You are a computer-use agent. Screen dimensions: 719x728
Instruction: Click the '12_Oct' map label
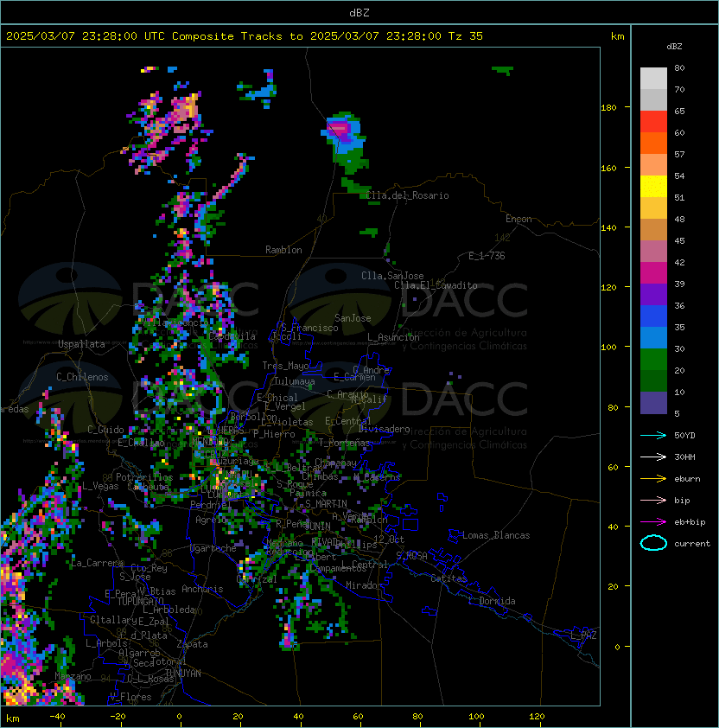point(389,540)
